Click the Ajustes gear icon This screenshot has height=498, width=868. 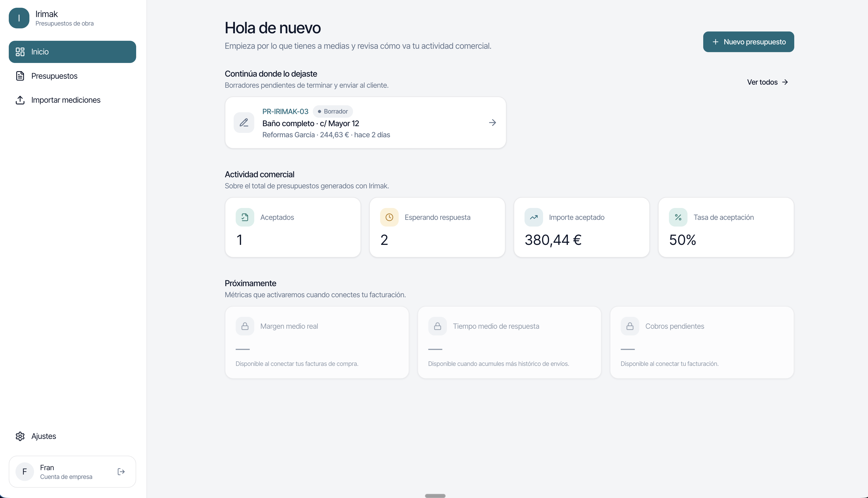[20, 436]
